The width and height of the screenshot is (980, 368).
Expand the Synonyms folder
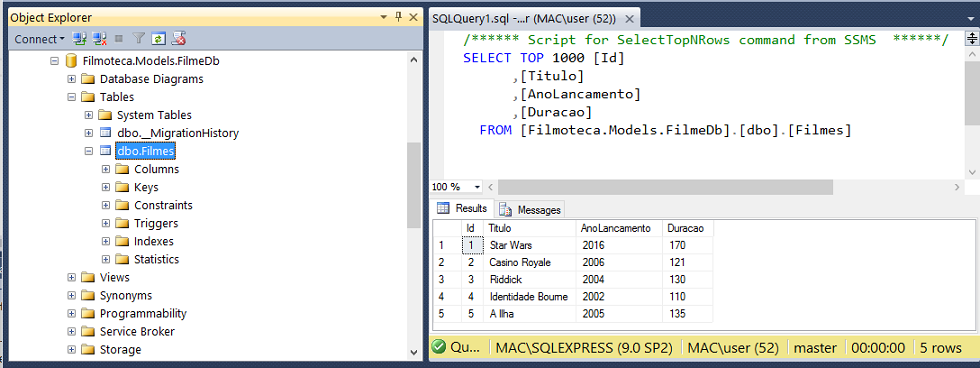coord(71,296)
